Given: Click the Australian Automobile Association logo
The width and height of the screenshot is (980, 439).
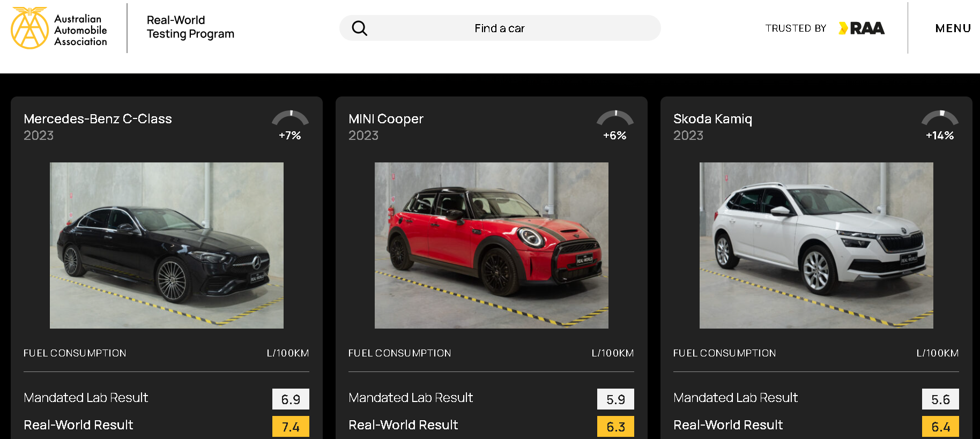Looking at the screenshot, I should click(59, 28).
